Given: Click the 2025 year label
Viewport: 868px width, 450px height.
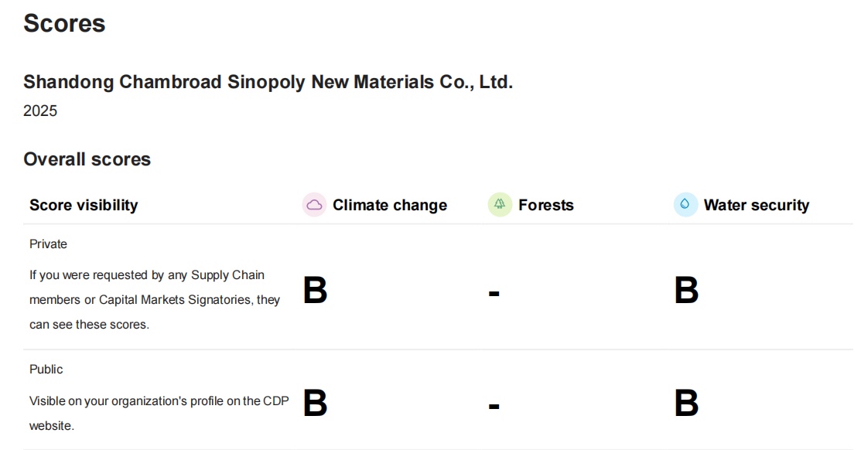Looking at the screenshot, I should tap(40, 111).
